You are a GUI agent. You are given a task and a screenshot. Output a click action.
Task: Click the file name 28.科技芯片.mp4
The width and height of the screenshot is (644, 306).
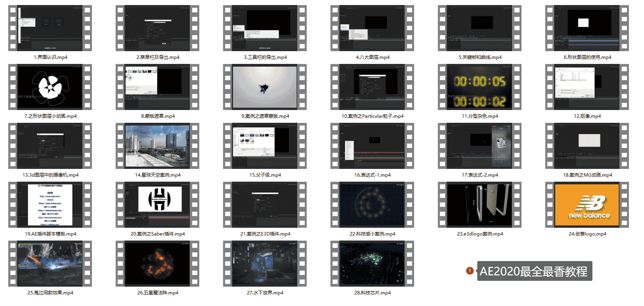[x=373, y=293]
